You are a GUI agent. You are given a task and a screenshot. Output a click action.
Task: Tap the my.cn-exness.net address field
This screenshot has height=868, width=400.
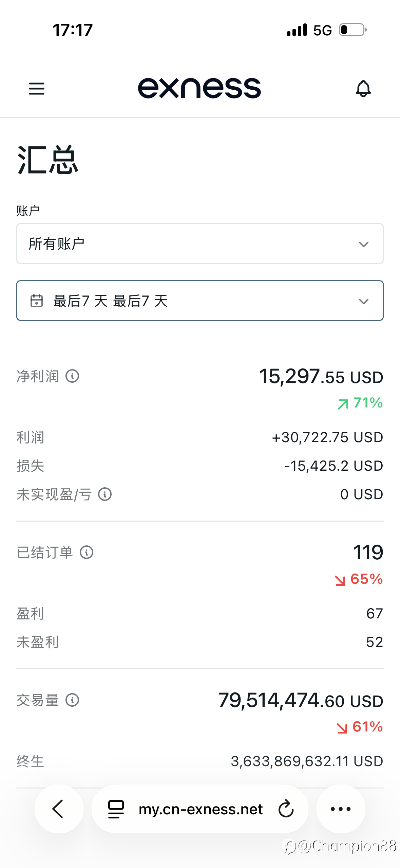pyautogui.click(x=201, y=809)
